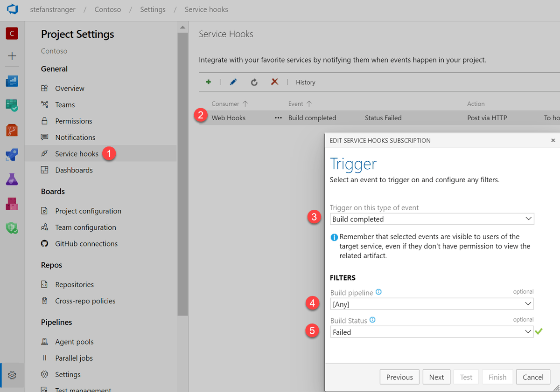Open Repos icon in left rail
Screen dimensions: 560x392
pyautogui.click(x=12, y=130)
